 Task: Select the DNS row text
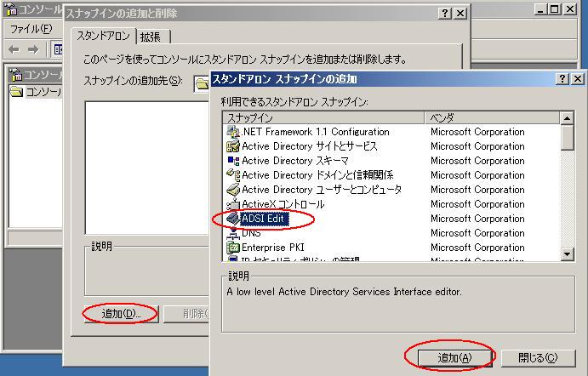point(251,233)
